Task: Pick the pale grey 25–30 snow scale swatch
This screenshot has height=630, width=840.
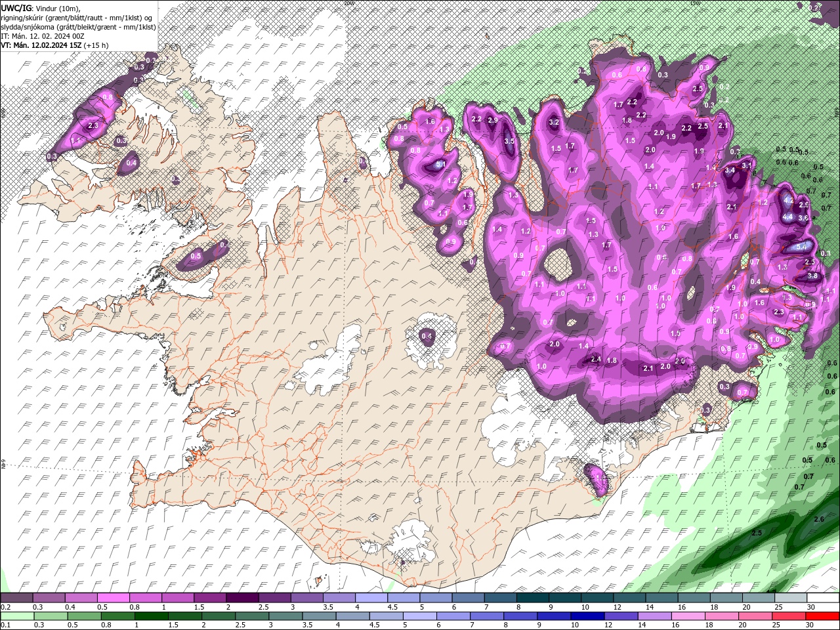Action: (790, 598)
